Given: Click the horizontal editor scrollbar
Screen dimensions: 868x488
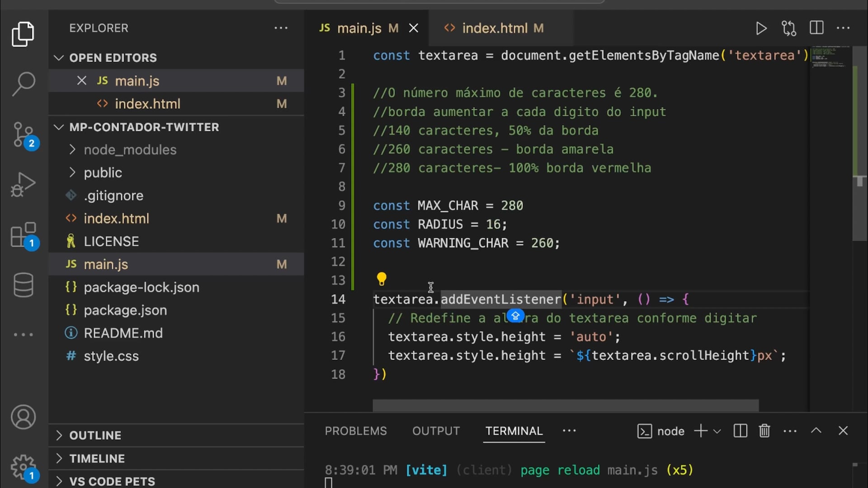Looking at the screenshot, I should point(565,405).
